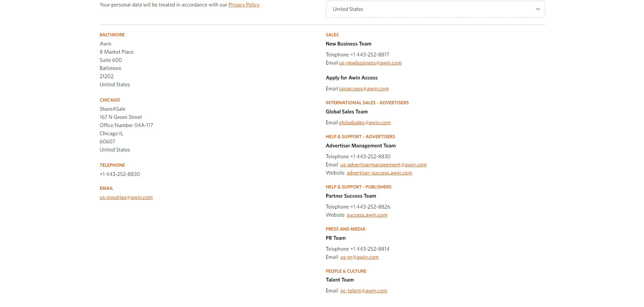The image size is (644, 307).
Task: Open success.awin.com website link
Action: click(x=367, y=215)
